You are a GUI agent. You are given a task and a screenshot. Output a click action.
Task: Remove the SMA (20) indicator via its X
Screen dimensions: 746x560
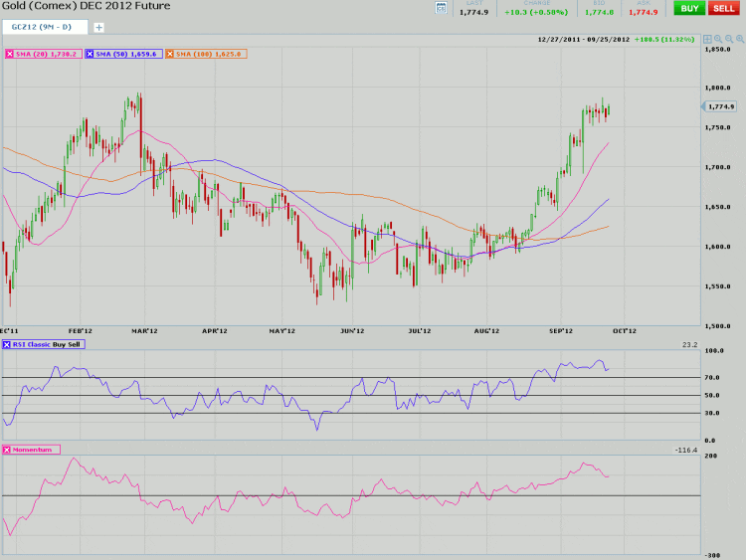click(9, 53)
